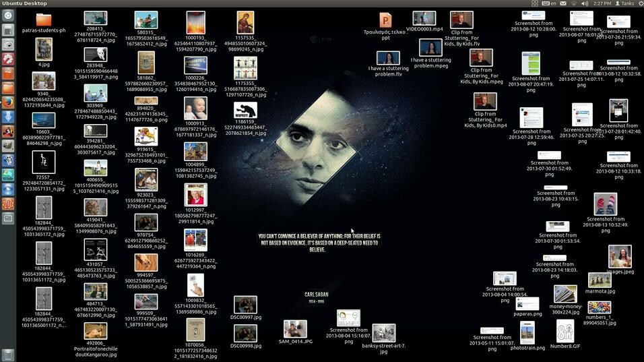Image resolution: width=644 pixels, height=362 pixels.
Task: Launch the penguin game icon in launcher
Action: 8,131
